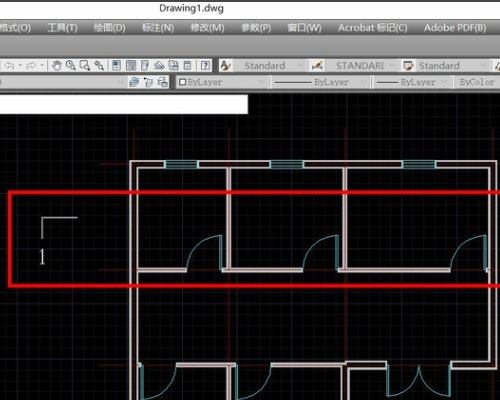Image resolution: width=500 pixels, height=400 pixels.
Task: Open the ByLayer linetype dropdown
Action: click(321, 82)
